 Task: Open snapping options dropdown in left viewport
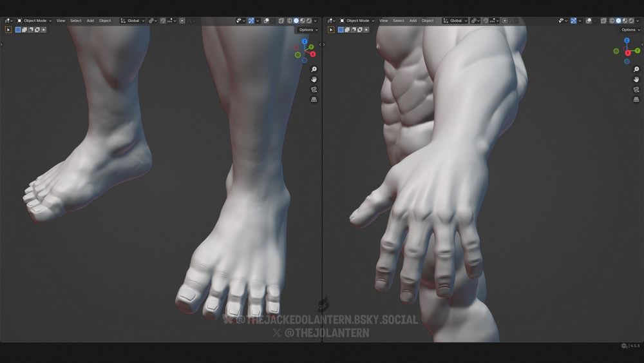pyautogui.click(x=172, y=21)
